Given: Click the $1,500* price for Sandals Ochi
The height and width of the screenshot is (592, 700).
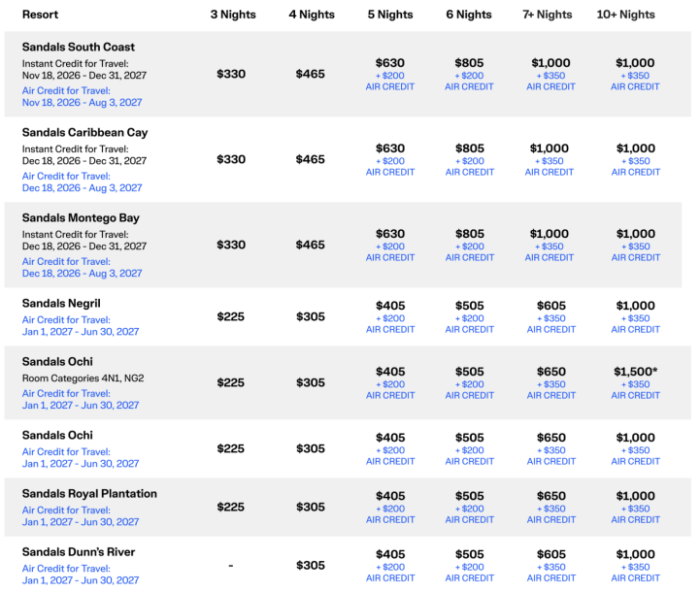Looking at the screenshot, I should [x=636, y=372].
